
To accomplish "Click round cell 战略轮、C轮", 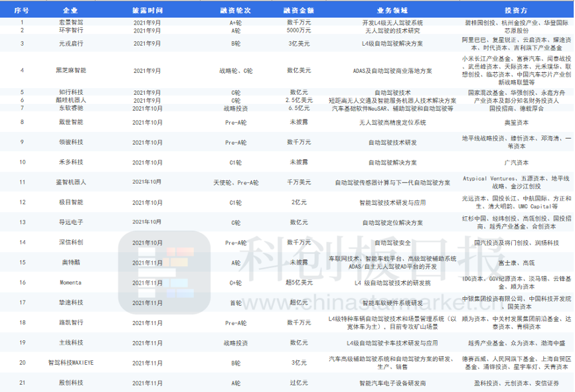I will (x=236, y=71).
